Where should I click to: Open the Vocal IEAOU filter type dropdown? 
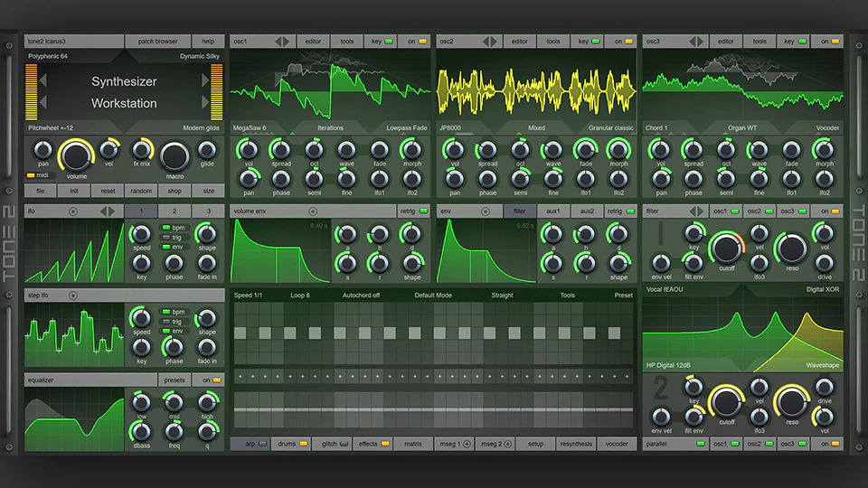click(665, 289)
